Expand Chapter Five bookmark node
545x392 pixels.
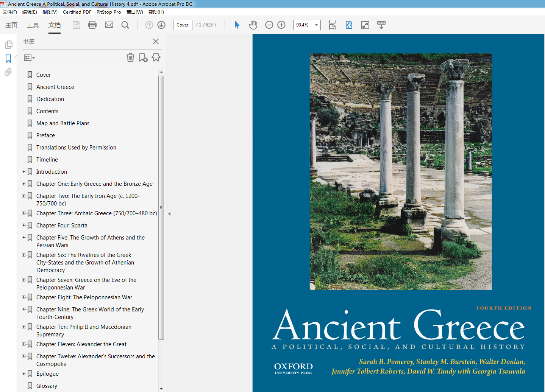(24, 238)
